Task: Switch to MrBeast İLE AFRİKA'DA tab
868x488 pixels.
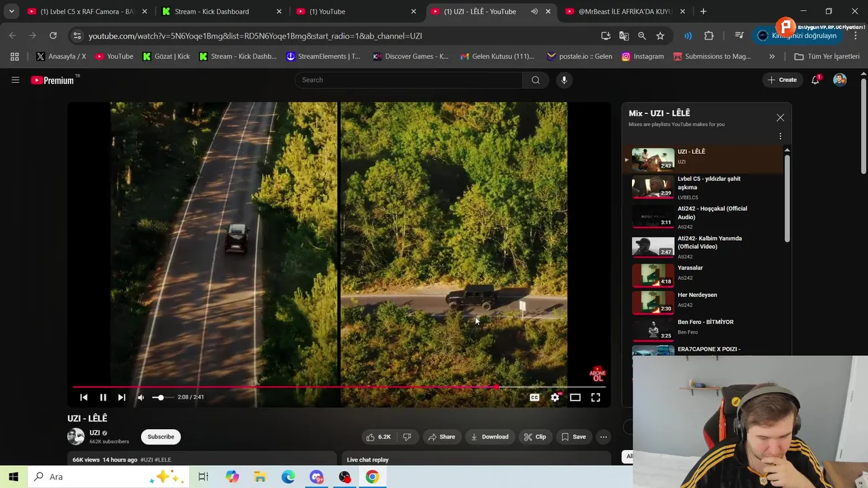Action: (x=627, y=12)
